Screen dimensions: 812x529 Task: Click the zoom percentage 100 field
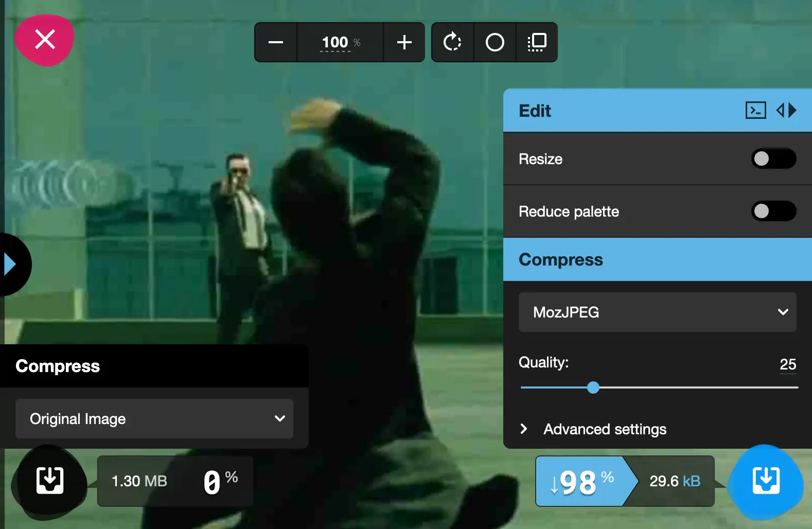click(336, 42)
